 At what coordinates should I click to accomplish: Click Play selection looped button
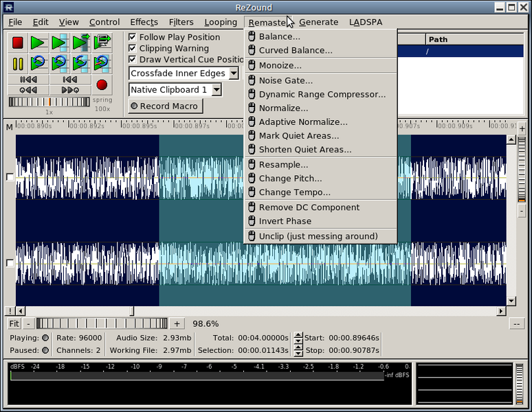[59, 63]
